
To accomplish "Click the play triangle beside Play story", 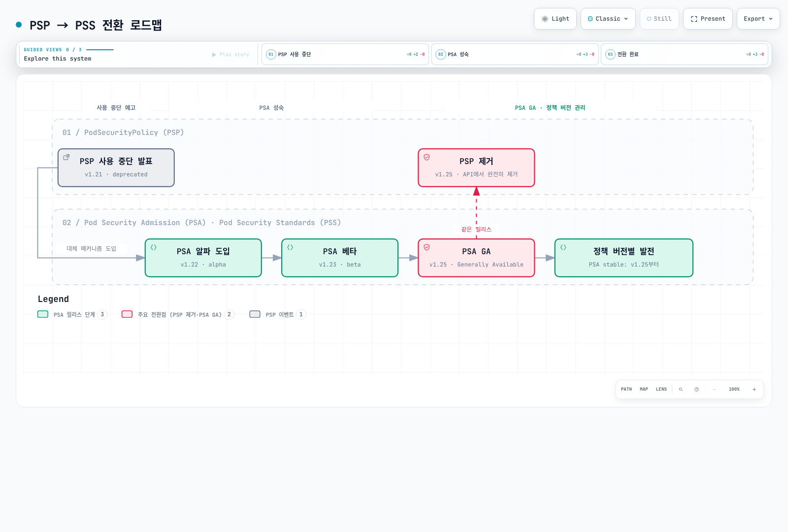I will (214, 55).
